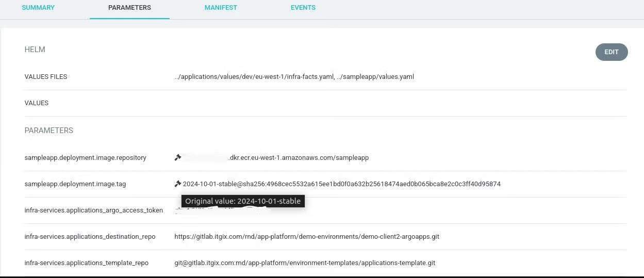
Task: Click the applications-template.git repo value
Action: 305,263
